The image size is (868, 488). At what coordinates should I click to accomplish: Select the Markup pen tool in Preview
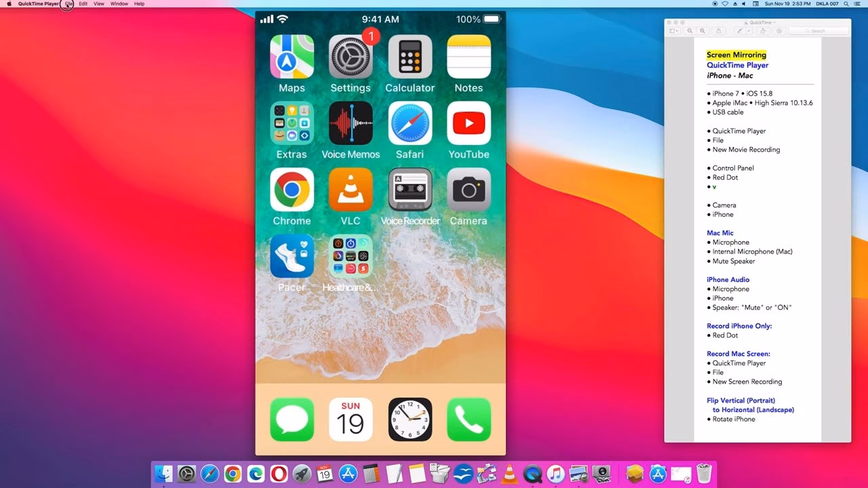click(x=739, y=30)
